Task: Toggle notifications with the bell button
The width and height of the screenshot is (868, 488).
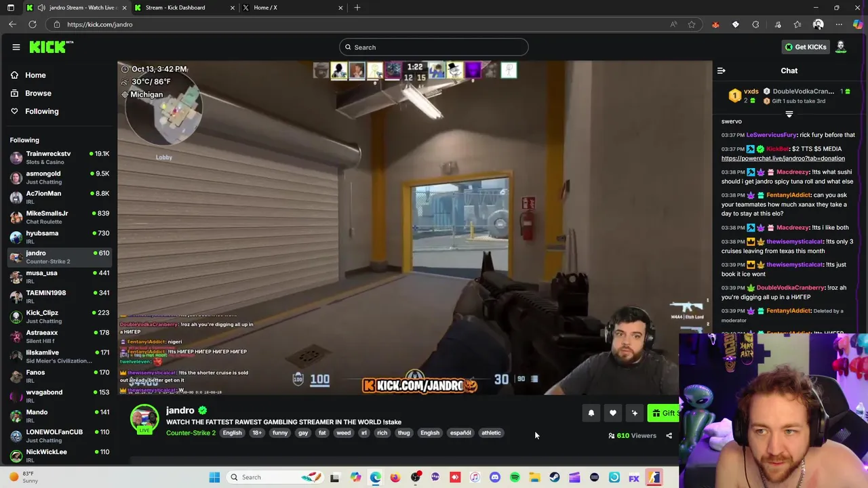Action: (591, 413)
